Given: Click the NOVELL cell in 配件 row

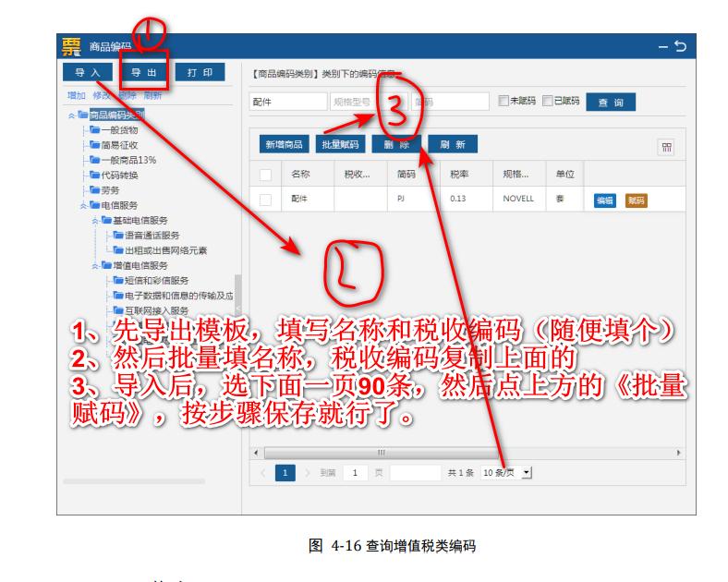Looking at the screenshot, I should [x=518, y=199].
